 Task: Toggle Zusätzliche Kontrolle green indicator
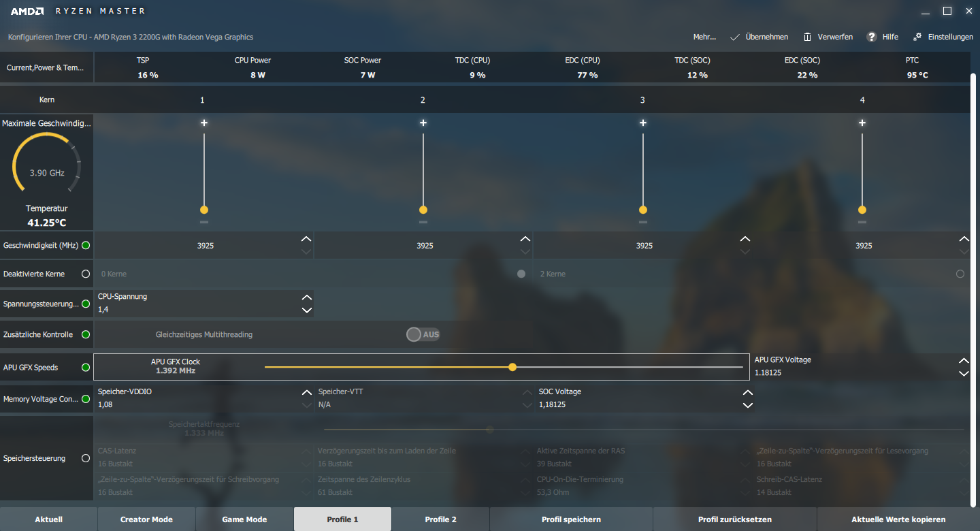coord(86,335)
